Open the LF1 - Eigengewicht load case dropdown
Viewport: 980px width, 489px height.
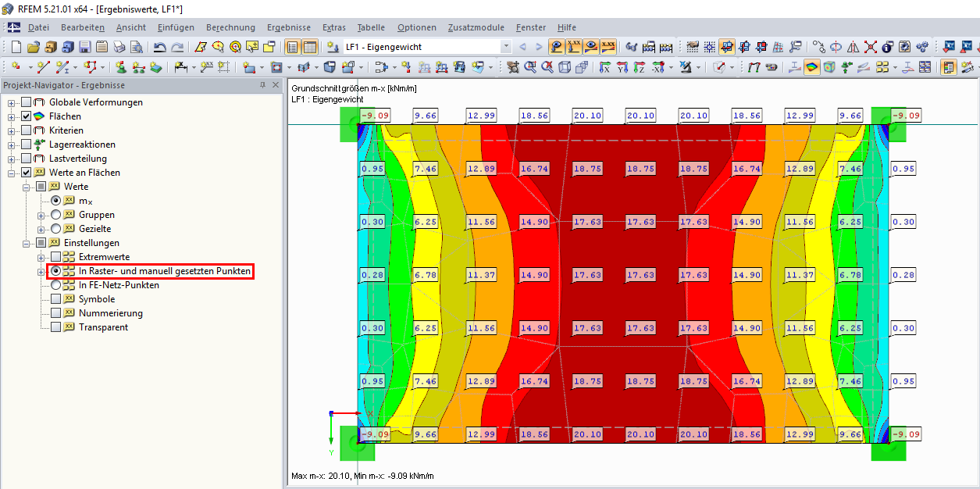coord(506,47)
